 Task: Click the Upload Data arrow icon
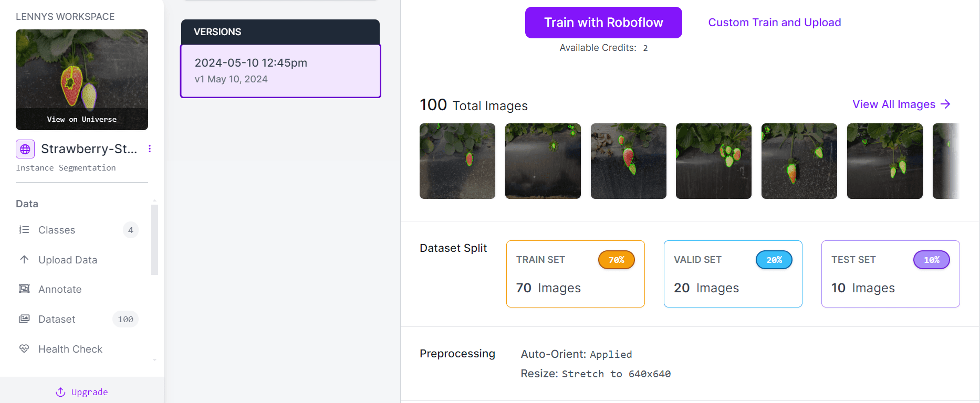24,259
